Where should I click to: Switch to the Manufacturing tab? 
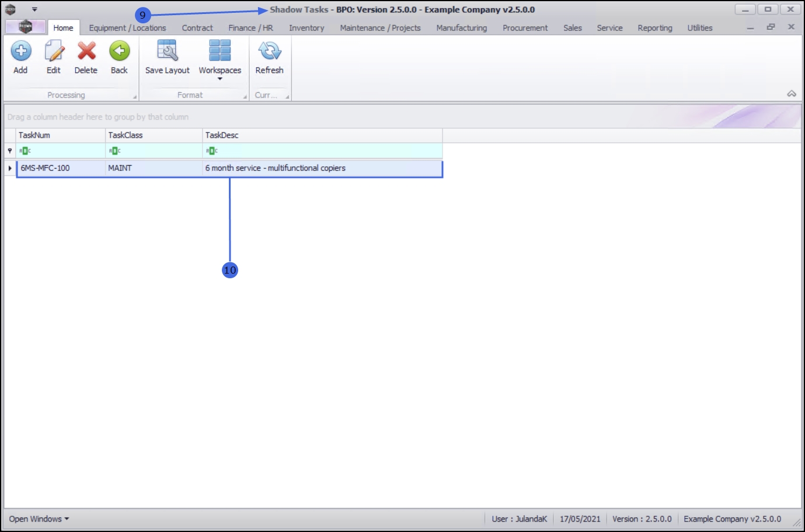[461, 27]
